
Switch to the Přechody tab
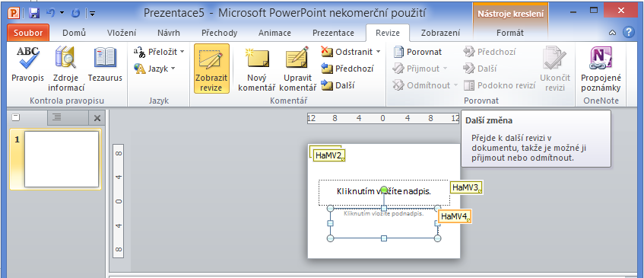point(219,33)
